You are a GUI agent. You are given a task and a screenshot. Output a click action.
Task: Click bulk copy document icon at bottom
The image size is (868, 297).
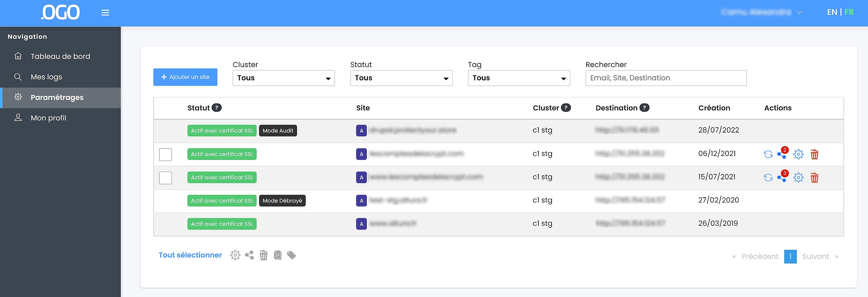click(278, 255)
